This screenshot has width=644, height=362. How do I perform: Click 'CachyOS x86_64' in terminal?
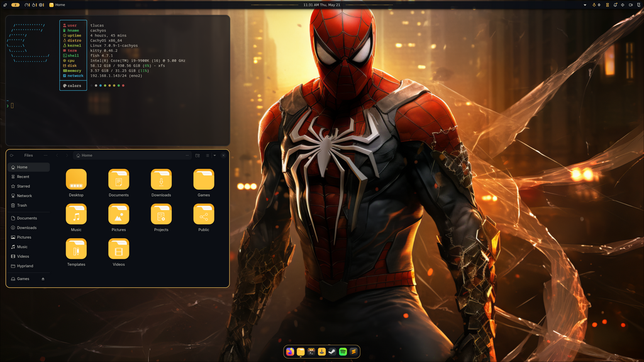tap(106, 41)
